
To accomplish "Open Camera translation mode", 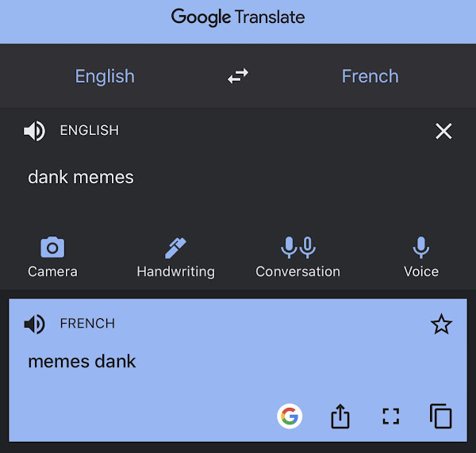I will tap(52, 257).
